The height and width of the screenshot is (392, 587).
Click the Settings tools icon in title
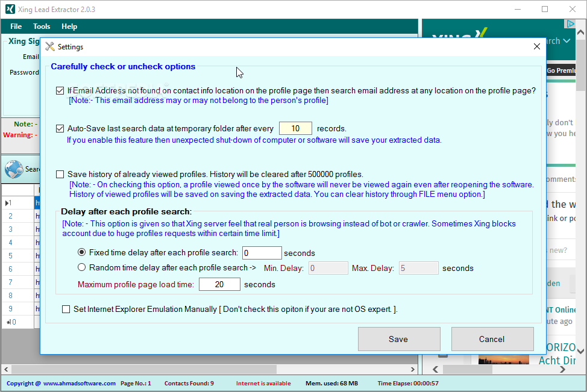50,47
